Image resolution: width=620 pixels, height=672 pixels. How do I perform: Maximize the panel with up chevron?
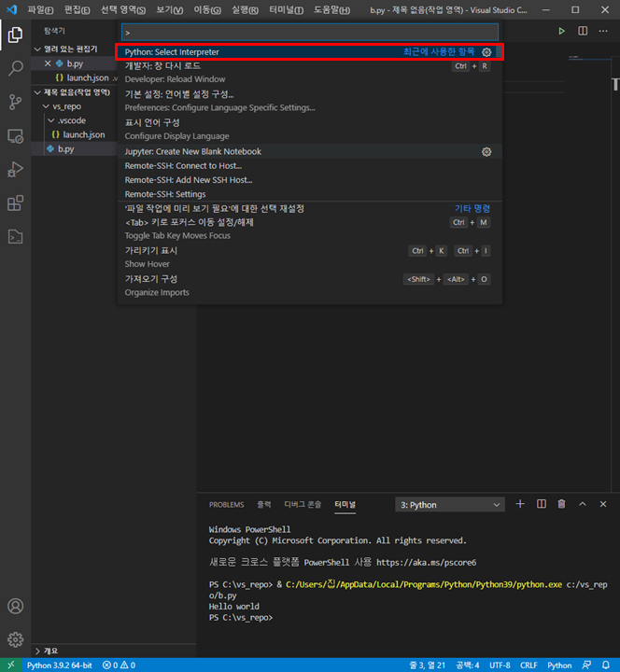coord(583,504)
